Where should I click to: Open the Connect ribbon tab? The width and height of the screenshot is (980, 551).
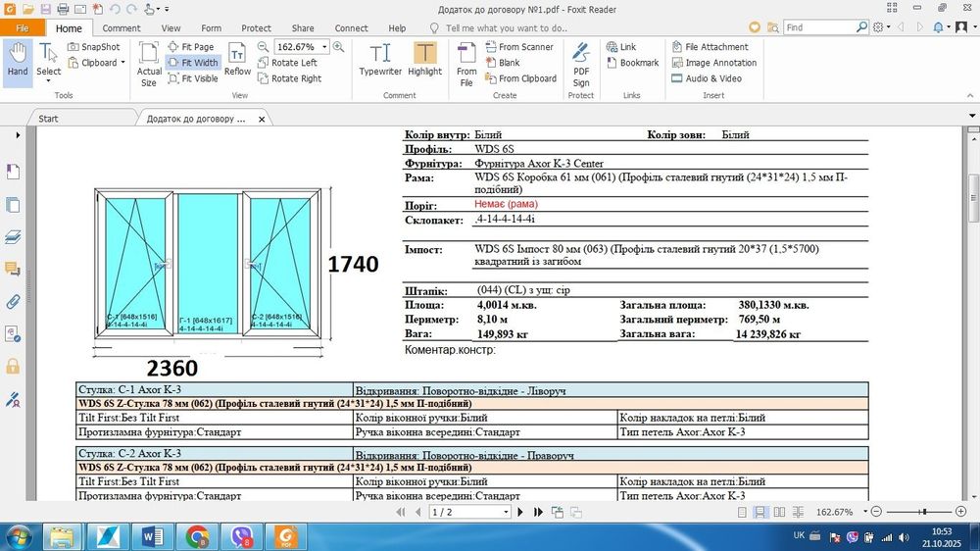point(351,28)
